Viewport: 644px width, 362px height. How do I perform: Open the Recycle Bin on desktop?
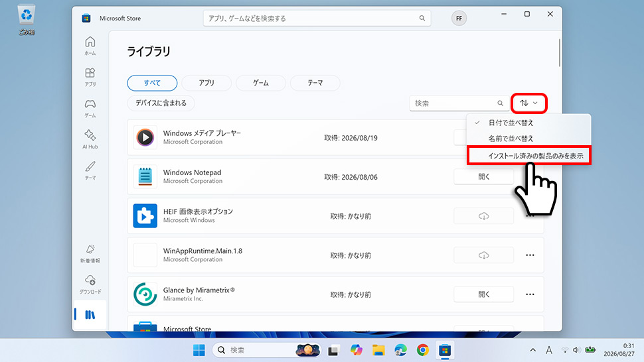click(x=27, y=20)
